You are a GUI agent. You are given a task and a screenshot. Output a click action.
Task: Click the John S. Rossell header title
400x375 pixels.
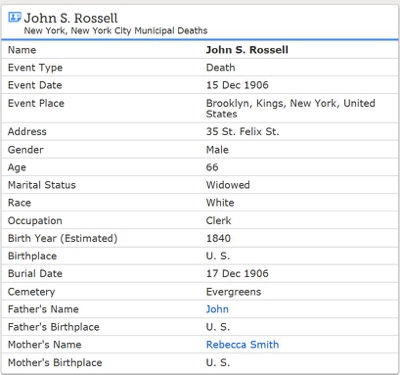[x=71, y=18]
